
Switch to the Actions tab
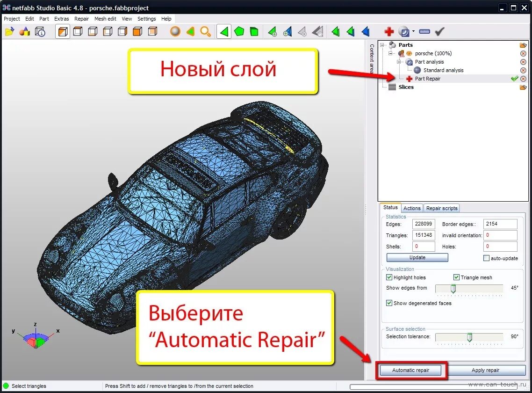pyautogui.click(x=412, y=208)
